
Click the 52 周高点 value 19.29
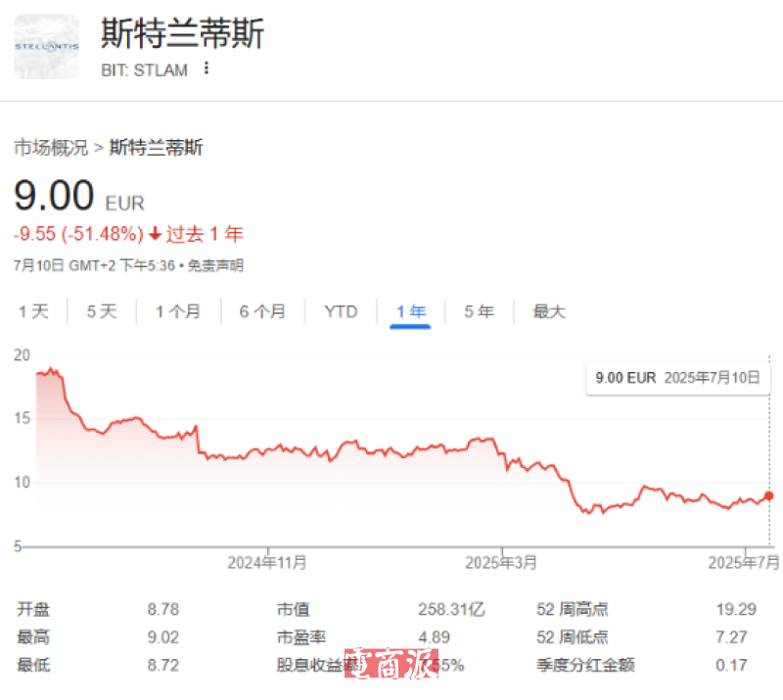tap(736, 610)
